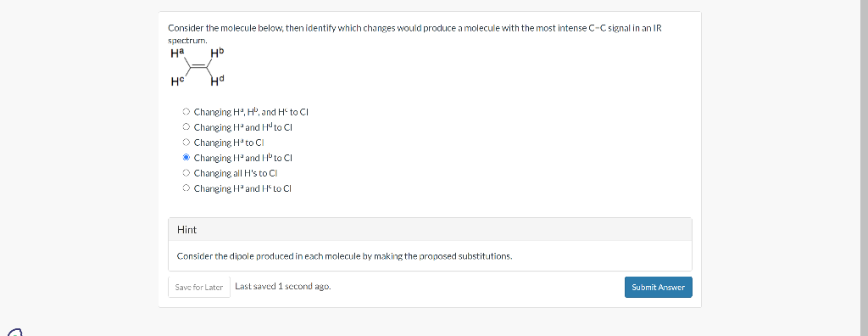868x336 pixels.
Task: Click the Hint panel header
Action: (430, 230)
